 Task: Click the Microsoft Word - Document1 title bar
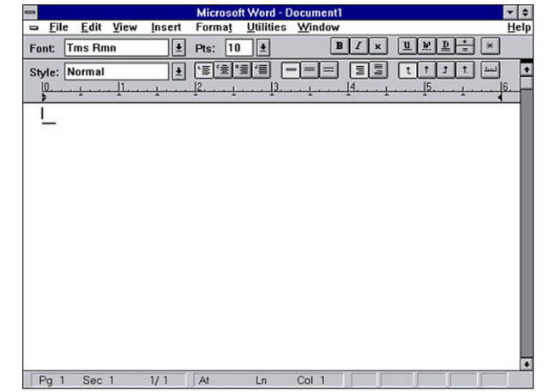pos(268,13)
